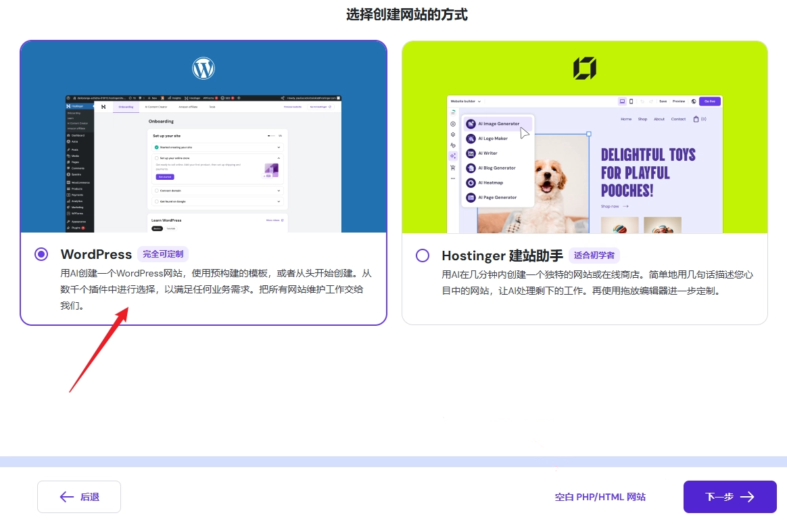Click the 适合初学者 badge
The width and height of the screenshot is (787, 532).
coord(594,256)
